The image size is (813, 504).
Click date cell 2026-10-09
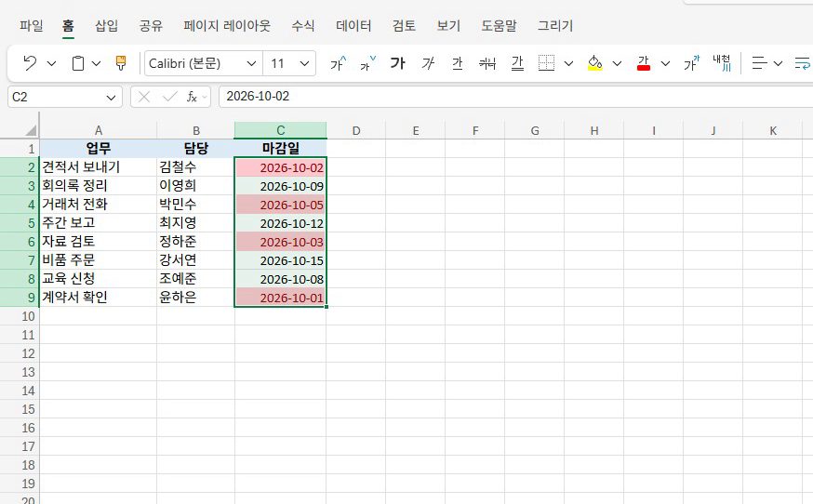(281, 186)
